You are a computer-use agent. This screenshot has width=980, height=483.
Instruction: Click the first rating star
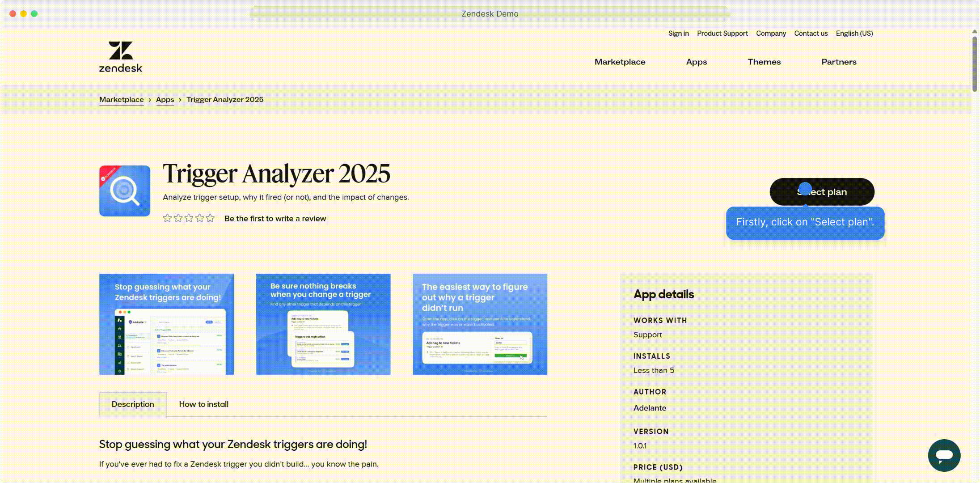[x=167, y=218]
